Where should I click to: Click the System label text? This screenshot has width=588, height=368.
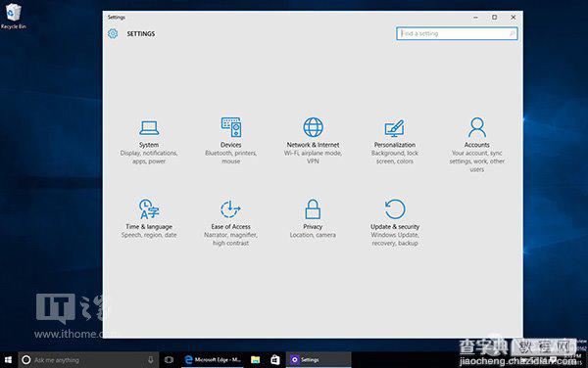149,145
